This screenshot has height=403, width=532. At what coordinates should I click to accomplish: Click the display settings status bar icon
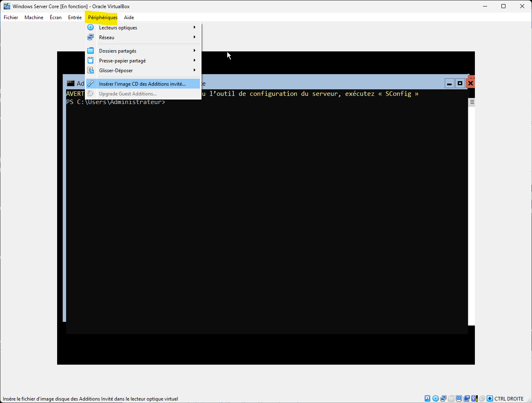point(459,399)
